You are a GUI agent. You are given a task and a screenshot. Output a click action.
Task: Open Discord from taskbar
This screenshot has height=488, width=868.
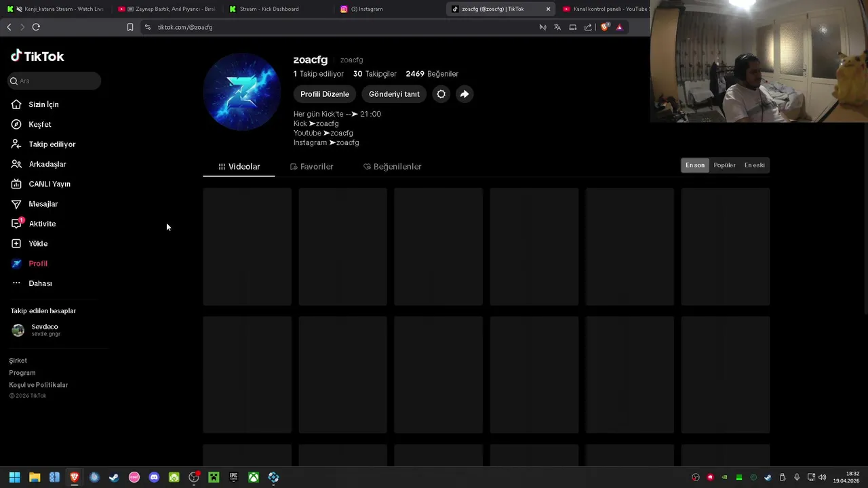point(154,477)
